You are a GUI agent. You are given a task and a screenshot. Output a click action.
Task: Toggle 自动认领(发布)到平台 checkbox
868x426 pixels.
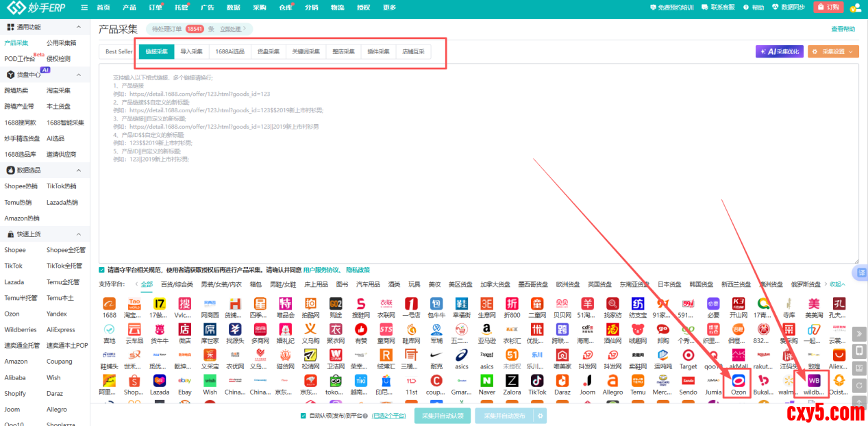coord(303,416)
